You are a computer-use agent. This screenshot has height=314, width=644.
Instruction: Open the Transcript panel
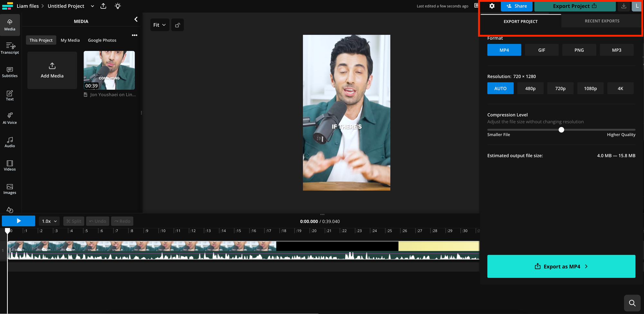click(10, 48)
